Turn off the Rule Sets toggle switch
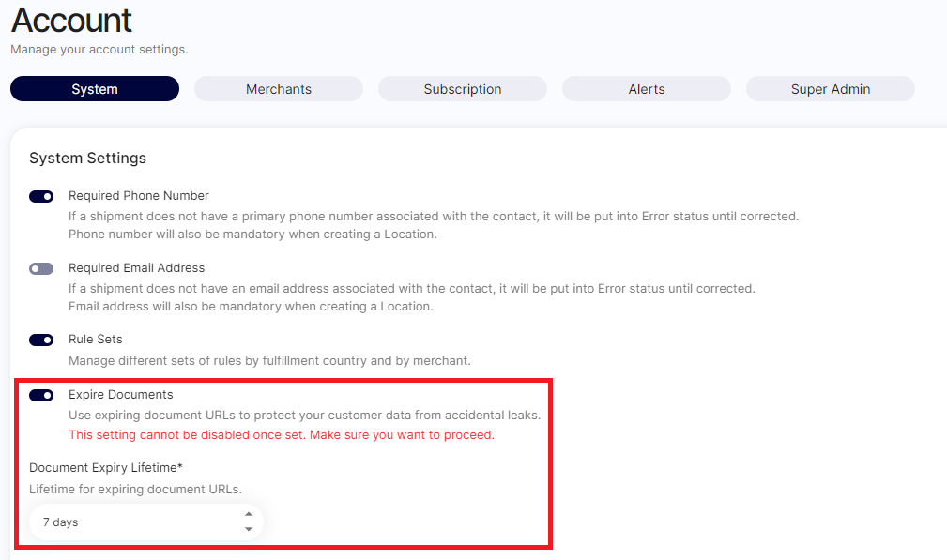Screen dimensions: 947x560 pyautogui.click(x=41, y=340)
